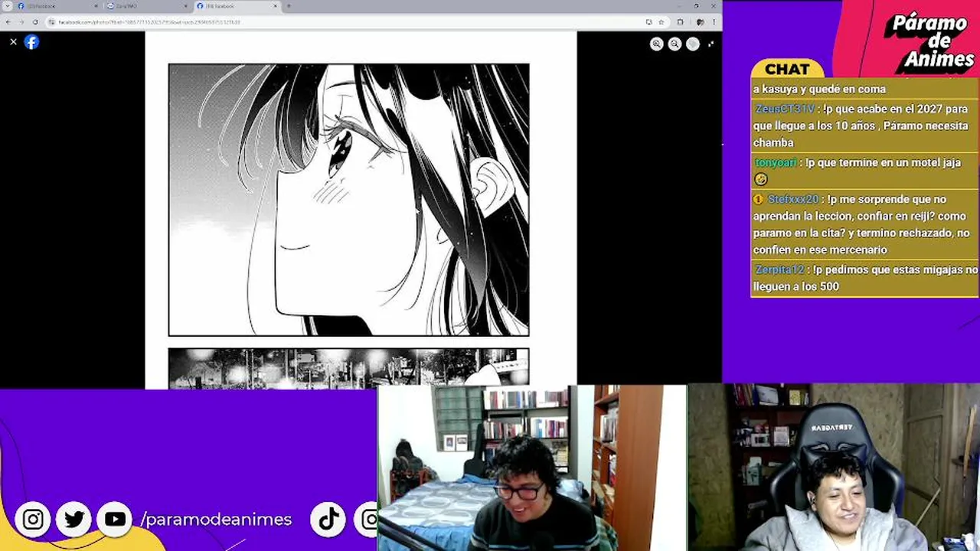This screenshot has height=551, width=980.
Task: Click the Facebook logo in photo viewer
Action: (31, 42)
